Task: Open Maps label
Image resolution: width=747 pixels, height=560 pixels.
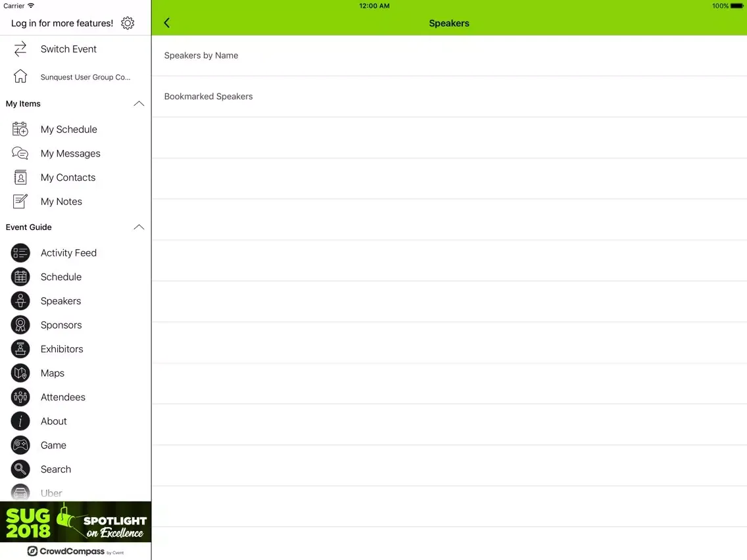Action: [x=53, y=373]
